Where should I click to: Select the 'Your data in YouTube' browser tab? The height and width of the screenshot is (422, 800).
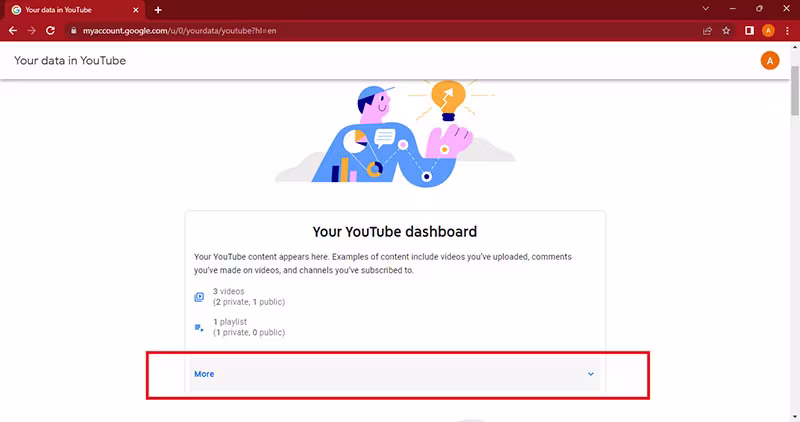point(74,10)
